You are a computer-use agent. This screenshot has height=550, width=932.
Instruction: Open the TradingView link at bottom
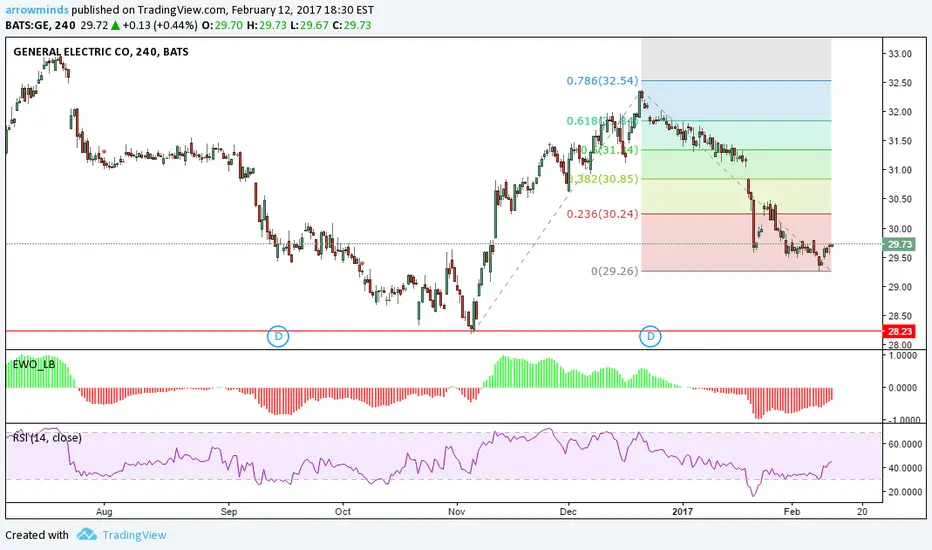click(134, 535)
